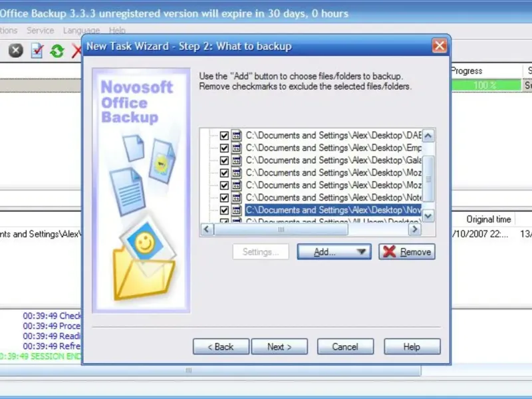
Task: Click the green refresh arrows toolbar icon
Action: coord(57,51)
